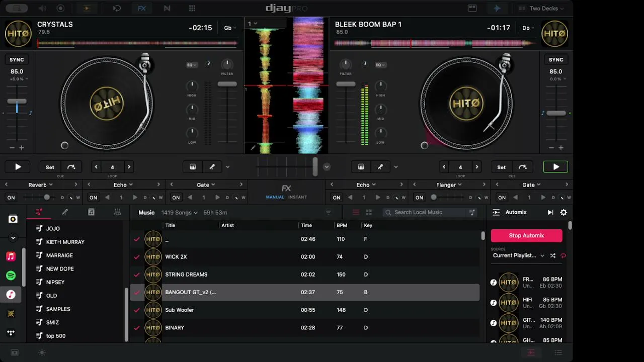Expand the sidebar sources chevron
The width and height of the screenshot is (644, 362).
13,238
